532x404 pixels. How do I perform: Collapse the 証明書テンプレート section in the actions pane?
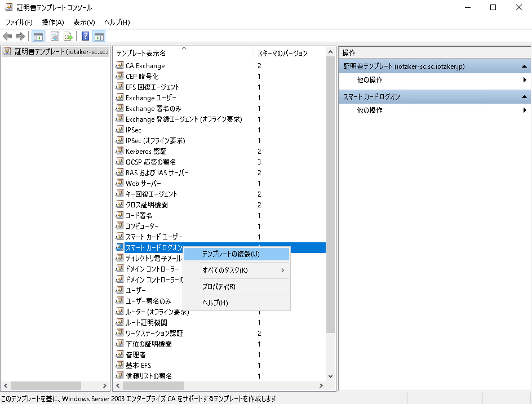pyautogui.click(x=524, y=66)
